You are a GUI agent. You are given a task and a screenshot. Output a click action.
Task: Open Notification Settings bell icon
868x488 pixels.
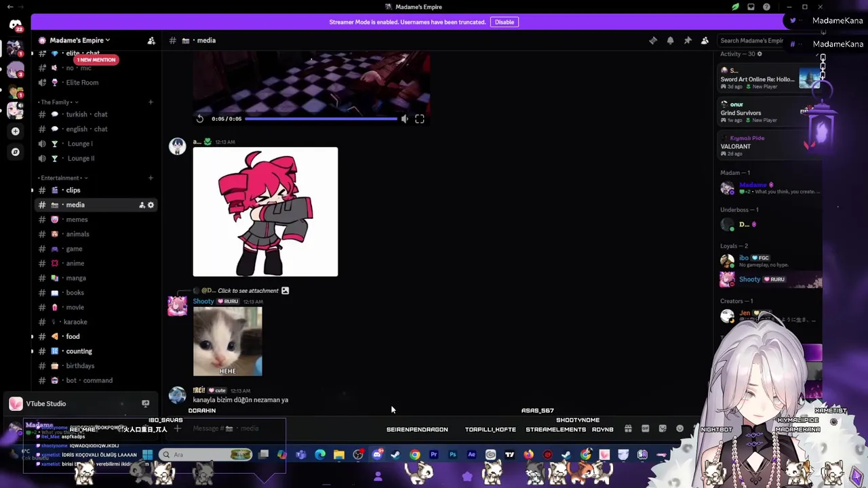[670, 41]
